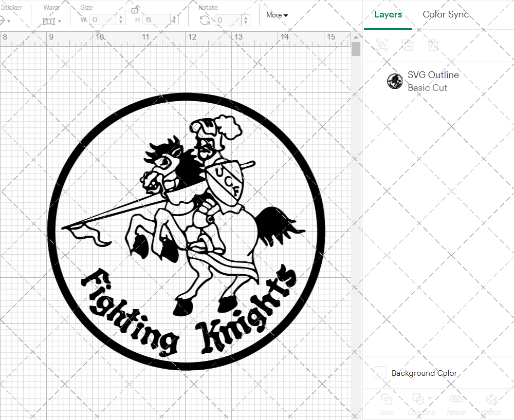Click the Duplicate layer icon

(x=408, y=46)
